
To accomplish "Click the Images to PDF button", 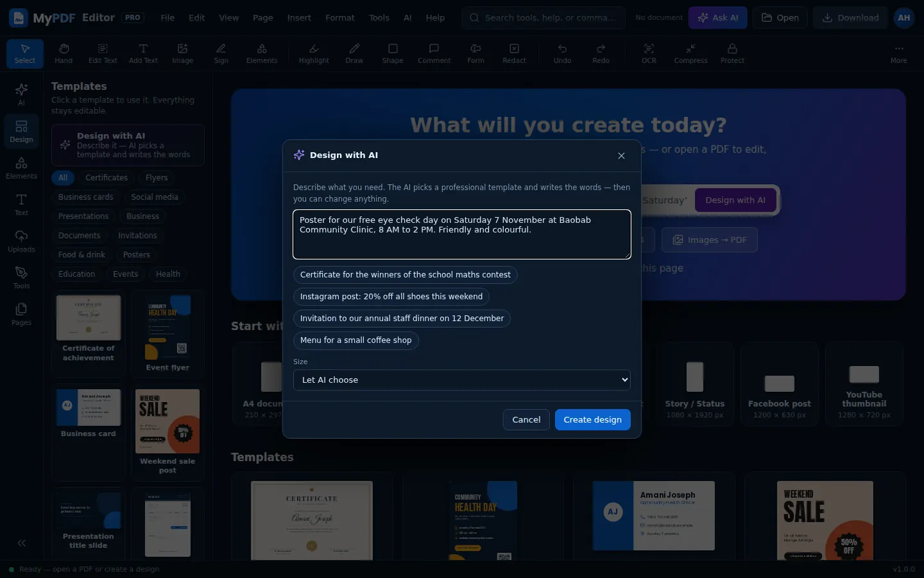I will (710, 240).
